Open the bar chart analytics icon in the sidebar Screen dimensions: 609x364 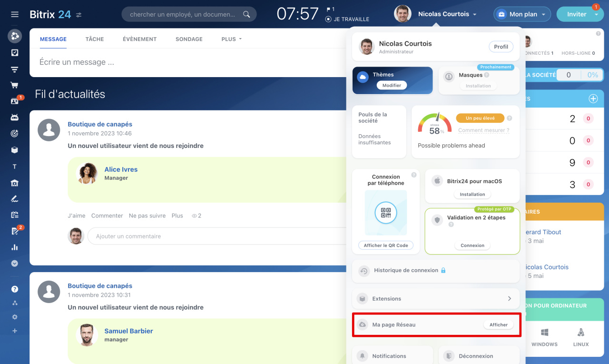coord(15,247)
